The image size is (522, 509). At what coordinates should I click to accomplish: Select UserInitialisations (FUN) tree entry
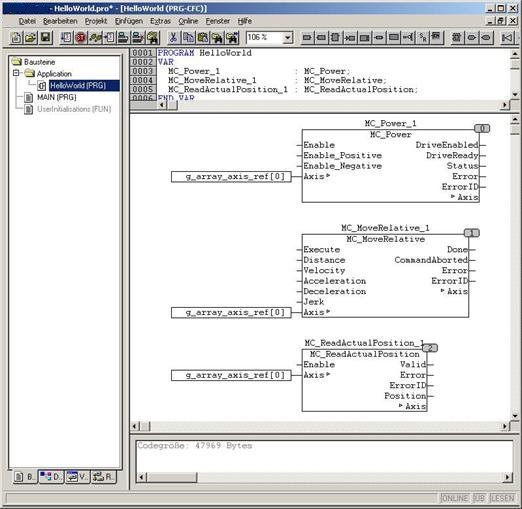[x=74, y=109]
